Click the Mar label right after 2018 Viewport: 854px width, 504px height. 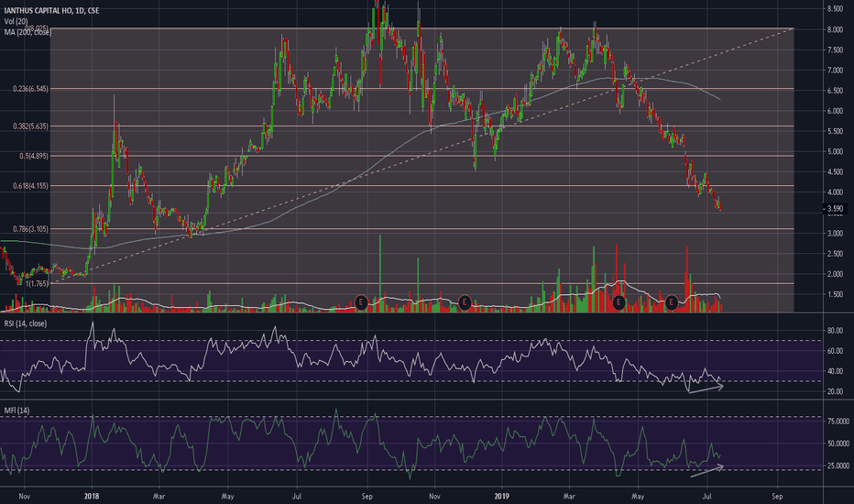[159, 497]
